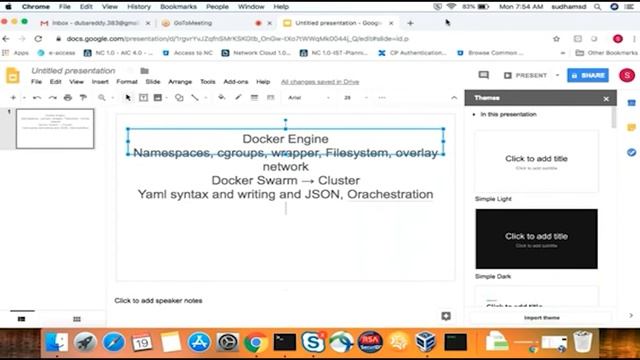640x360 pixels.
Task: Select the text box tool
Action: pyautogui.click(x=143, y=98)
